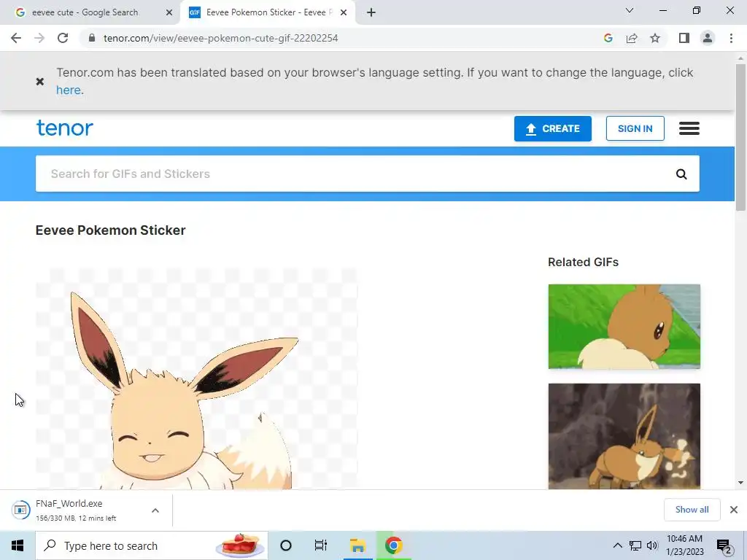Open related GIF of Eevee on grass
This screenshot has height=560, width=747.
[x=624, y=327]
